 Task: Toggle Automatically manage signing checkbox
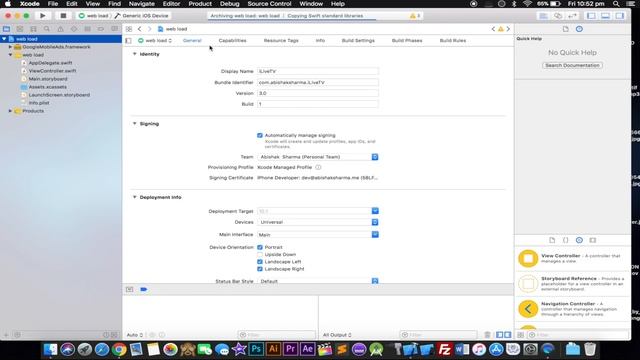tap(260, 135)
